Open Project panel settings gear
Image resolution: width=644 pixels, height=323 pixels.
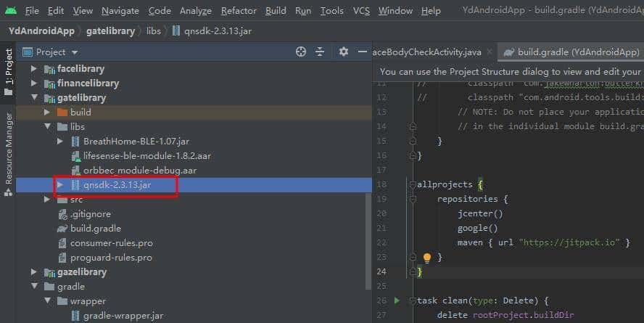pos(343,52)
